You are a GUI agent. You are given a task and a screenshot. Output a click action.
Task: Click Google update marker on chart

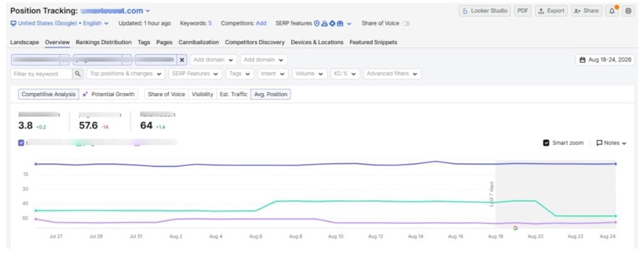516,228
